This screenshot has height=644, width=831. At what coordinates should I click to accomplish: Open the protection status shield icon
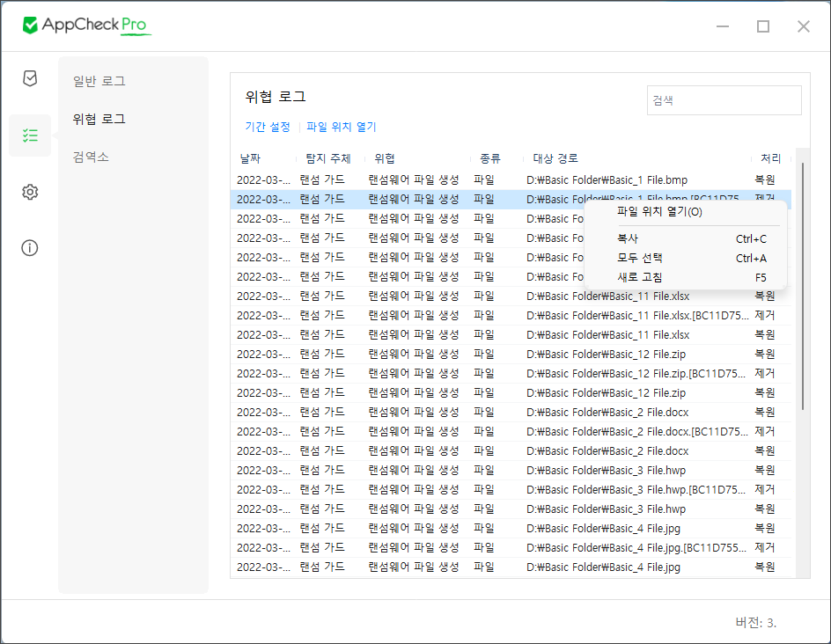point(30,78)
